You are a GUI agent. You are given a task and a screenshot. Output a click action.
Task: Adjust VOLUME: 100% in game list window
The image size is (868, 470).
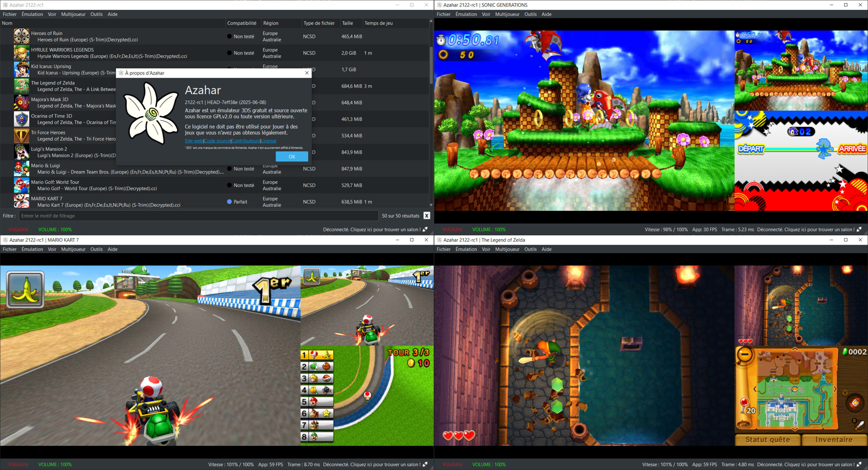click(x=55, y=229)
